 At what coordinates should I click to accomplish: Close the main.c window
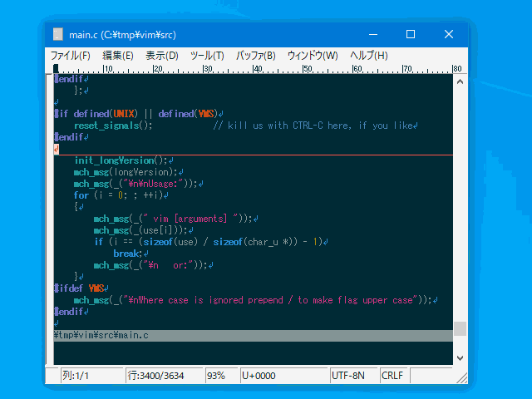click(449, 34)
